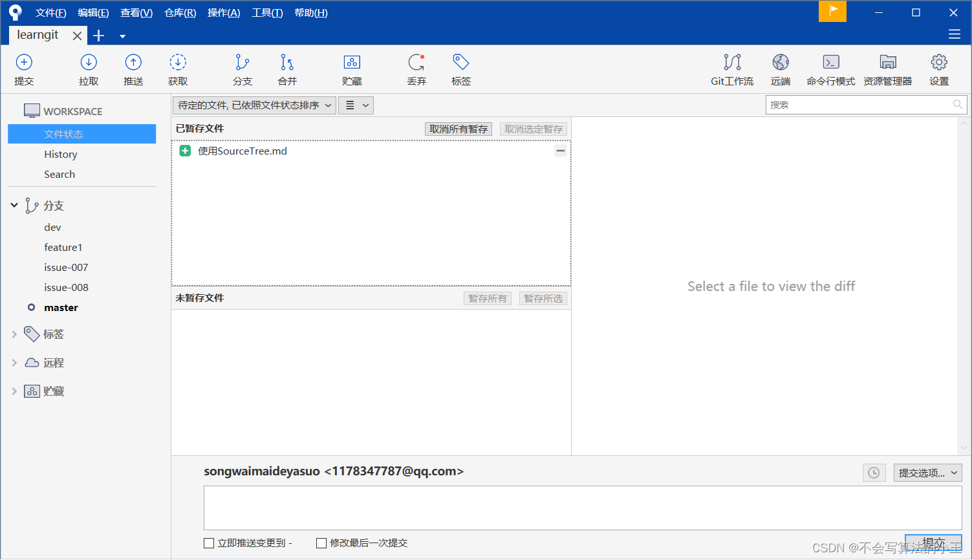Click the green added-file icon of 使用SourceTree.md

[x=185, y=151]
